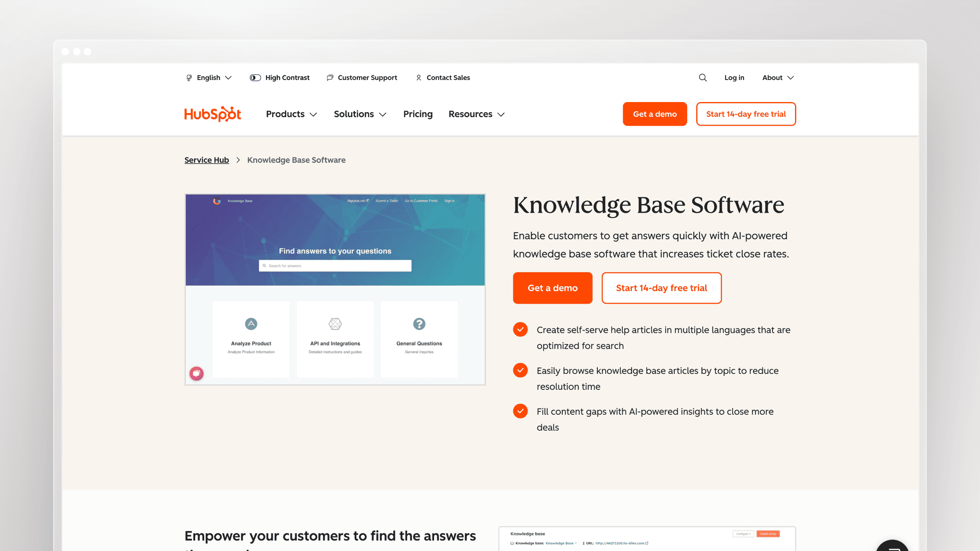Select the API and Integrations icon
The image size is (980, 551).
[335, 324]
